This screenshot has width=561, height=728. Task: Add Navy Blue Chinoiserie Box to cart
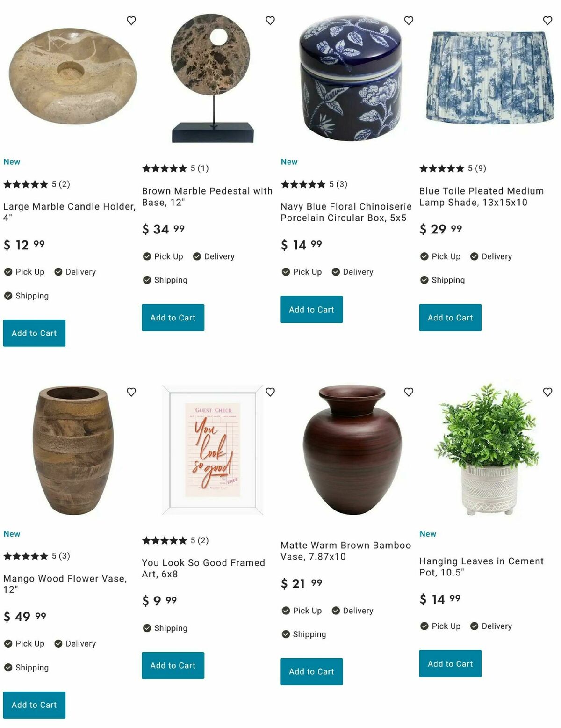pos(311,309)
